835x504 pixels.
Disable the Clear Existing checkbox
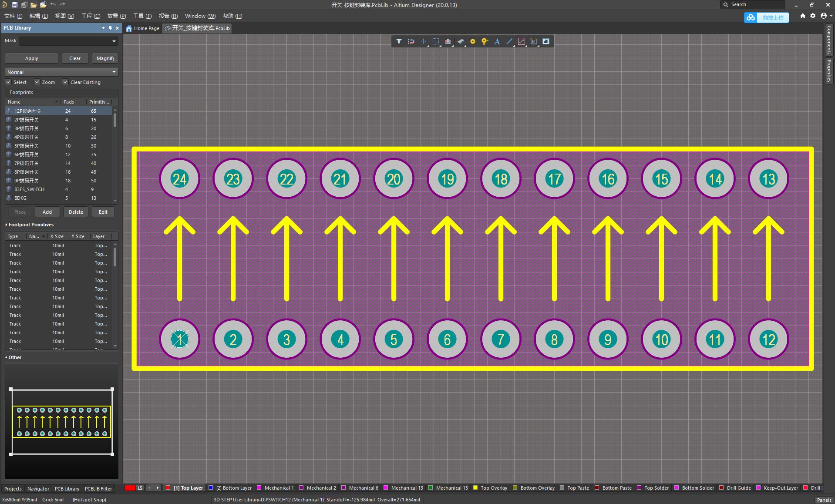65,82
